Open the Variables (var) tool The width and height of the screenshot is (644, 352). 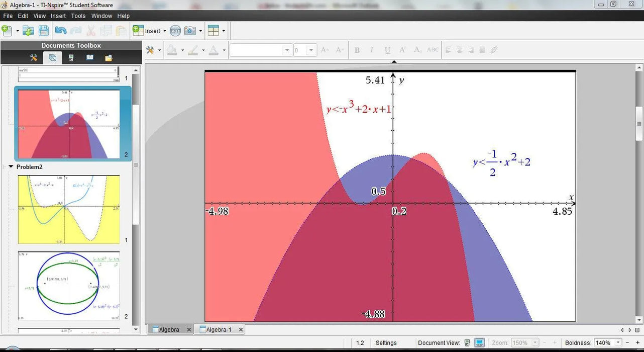[175, 31]
